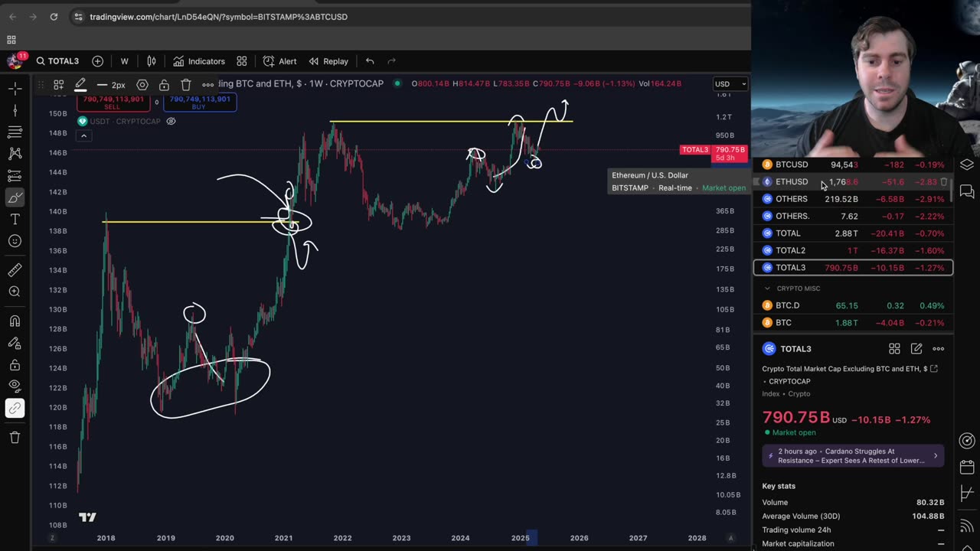The image size is (980, 551).
Task: Select BTC.D in the watchlist
Action: [853, 305]
